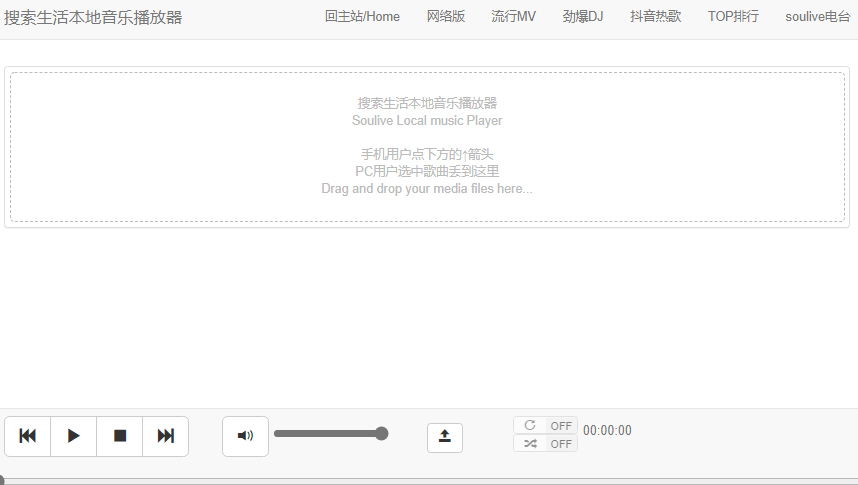
Task: Stop playback with the stop button
Action: [x=120, y=436]
